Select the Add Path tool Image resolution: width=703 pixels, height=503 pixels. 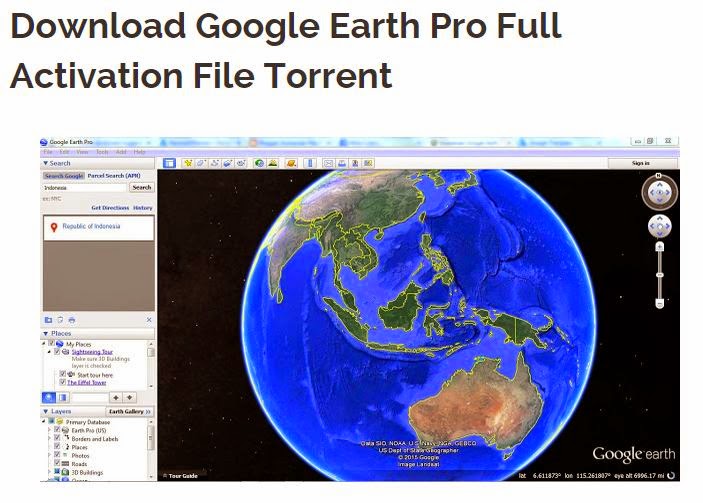pyautogui.click(x=214, y=163)
